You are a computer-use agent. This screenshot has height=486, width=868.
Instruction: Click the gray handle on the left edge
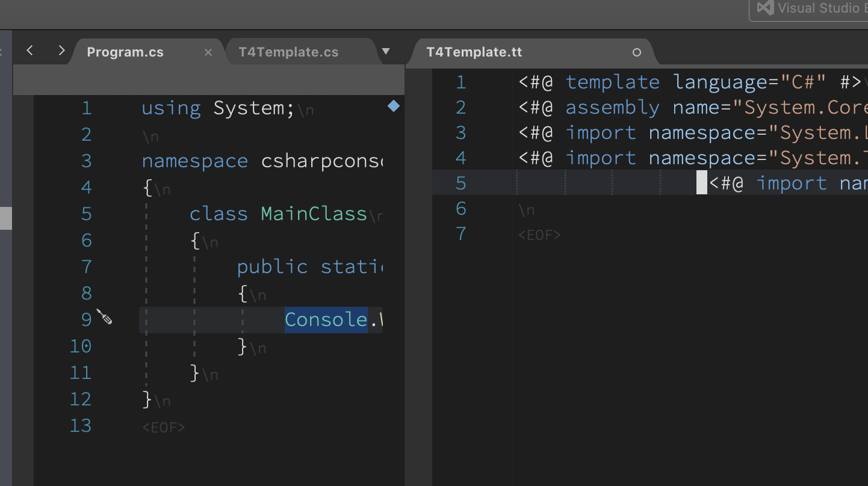pyautogui.click(x=6, y=218)
